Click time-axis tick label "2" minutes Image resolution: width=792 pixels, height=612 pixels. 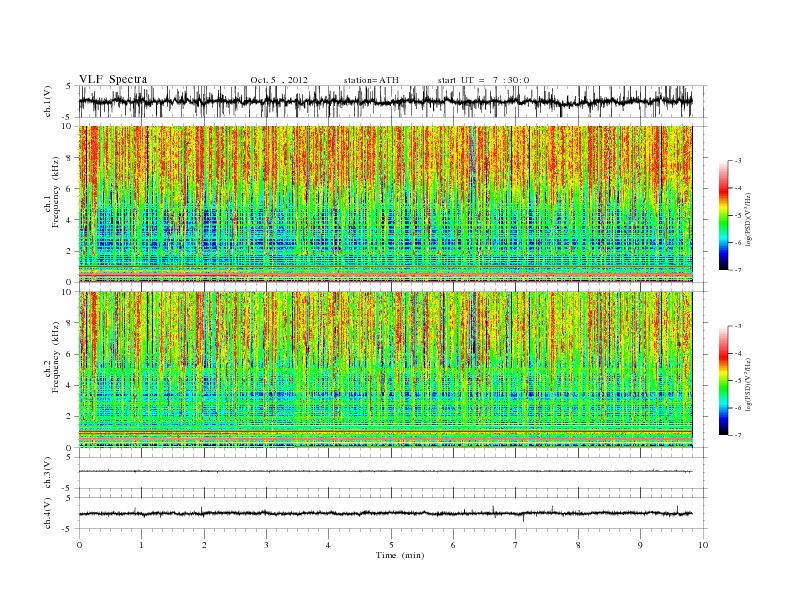pyautogui.click(x=204, y=545)
